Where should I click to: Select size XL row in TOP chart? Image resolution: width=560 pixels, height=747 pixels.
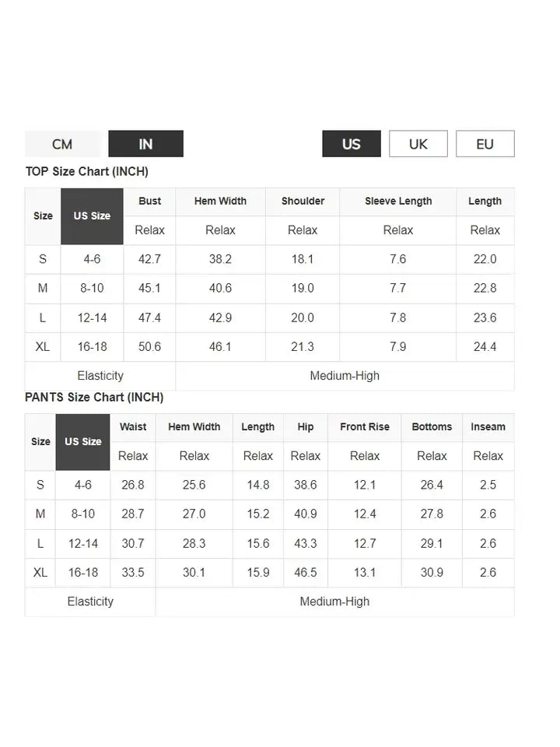pos(270,347)
